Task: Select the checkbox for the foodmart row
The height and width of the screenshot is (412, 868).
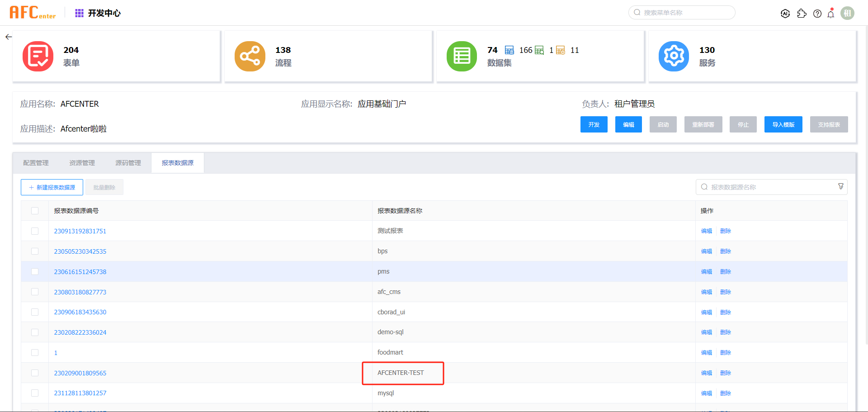Action: click(35, 353)
